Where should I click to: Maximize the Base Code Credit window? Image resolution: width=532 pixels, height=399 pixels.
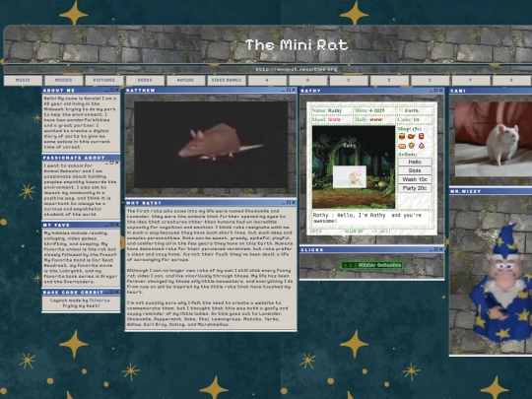tap(111, 292)
